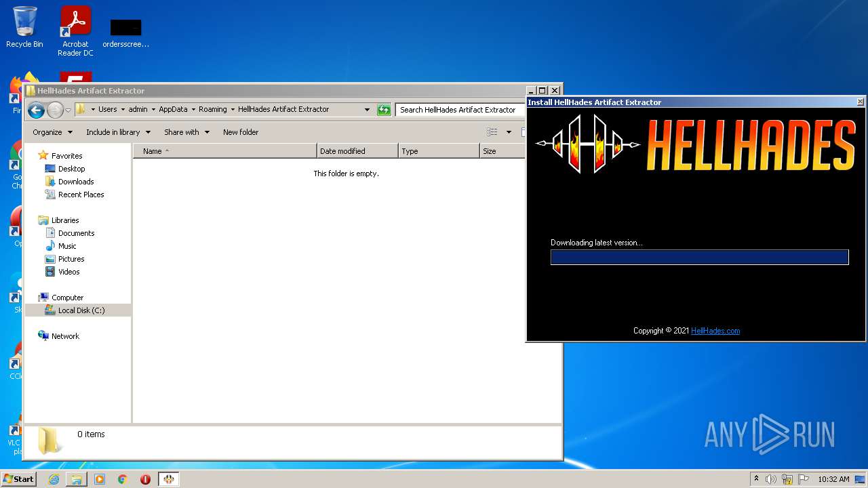Select Computer in the navigation pane
The height and width of the screenshot is (488, 868).
coord(67,298)
